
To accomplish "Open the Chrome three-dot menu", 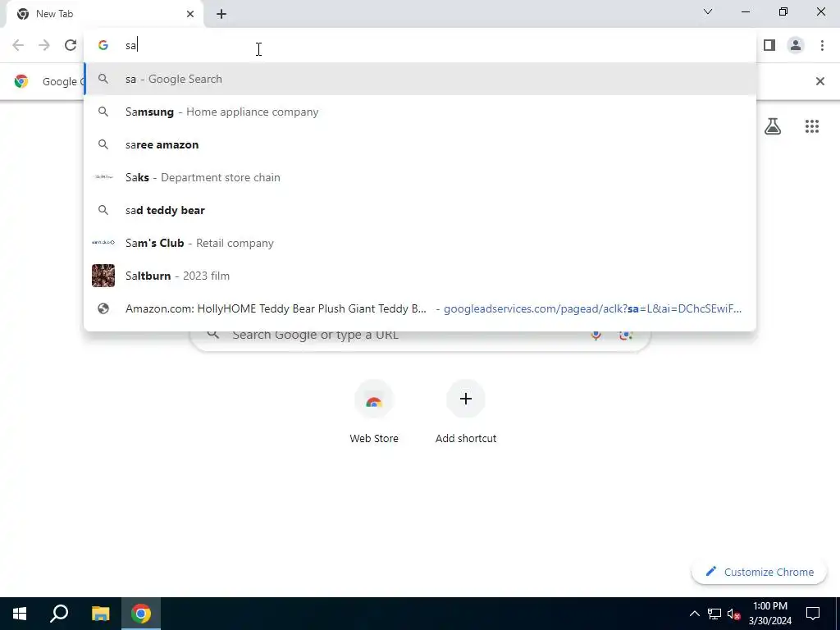I will (822, 45).
